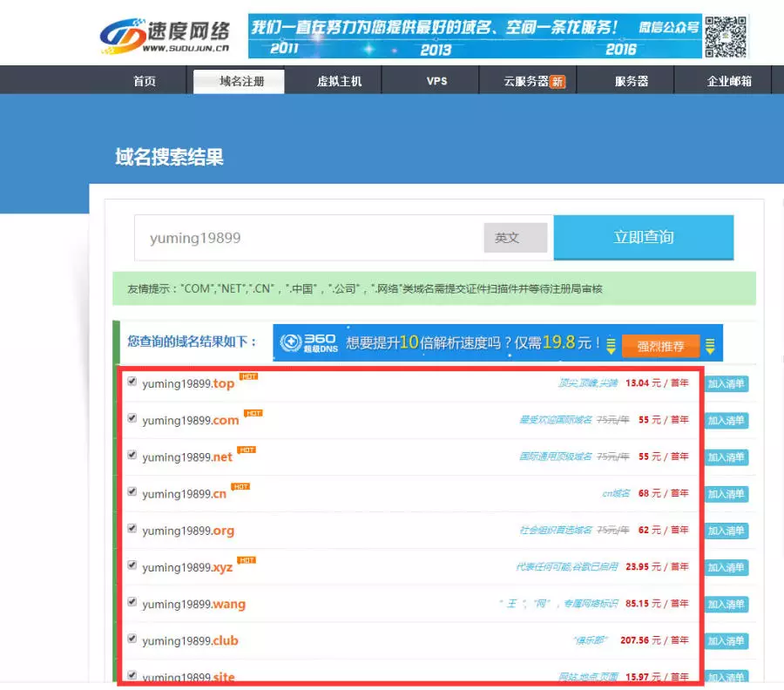Open 虚拟主机 in the navigation bar
The height and width of the screenshot is (690, 784).
point(339,81)
